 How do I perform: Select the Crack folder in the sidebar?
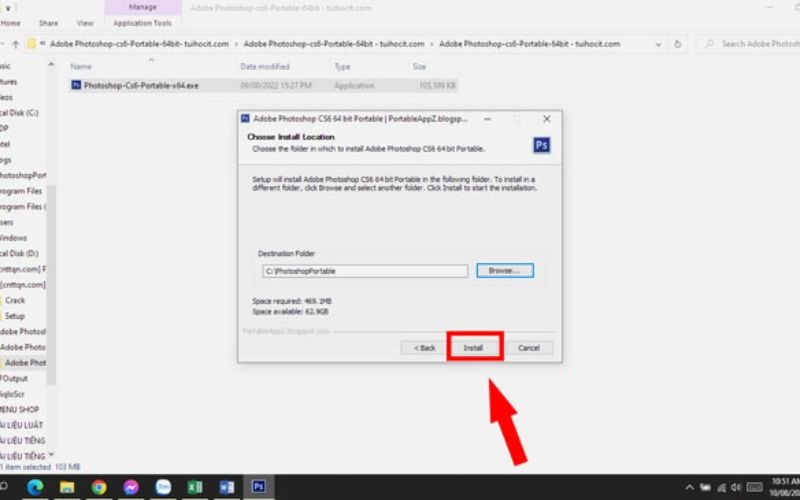tap(14, 301)
